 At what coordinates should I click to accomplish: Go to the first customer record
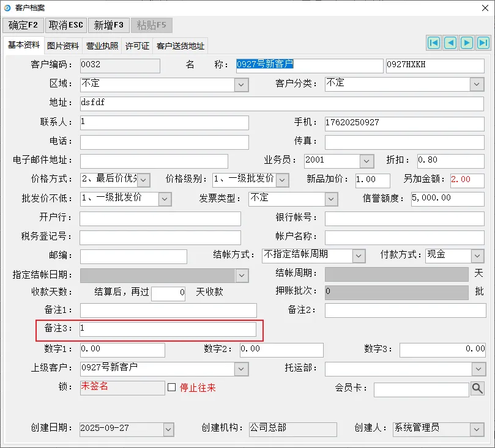[x=434, y=42]
